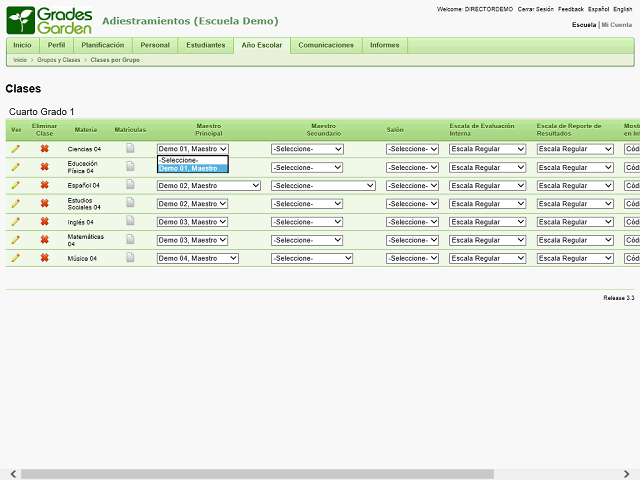Click the horizontal scrollbar left arrow
The height and width of the screenshot is (480, 640).
pyautogui.click(x=13, y=474)
